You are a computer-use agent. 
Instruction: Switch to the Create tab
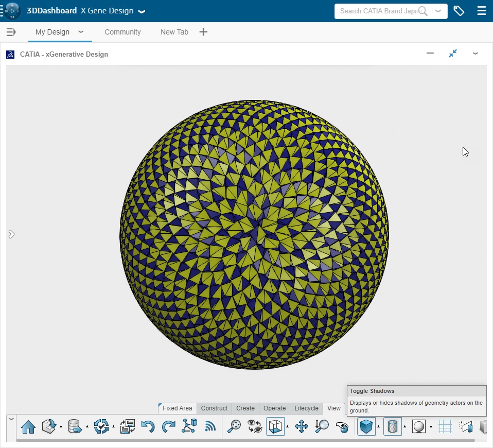click(245, 408)
